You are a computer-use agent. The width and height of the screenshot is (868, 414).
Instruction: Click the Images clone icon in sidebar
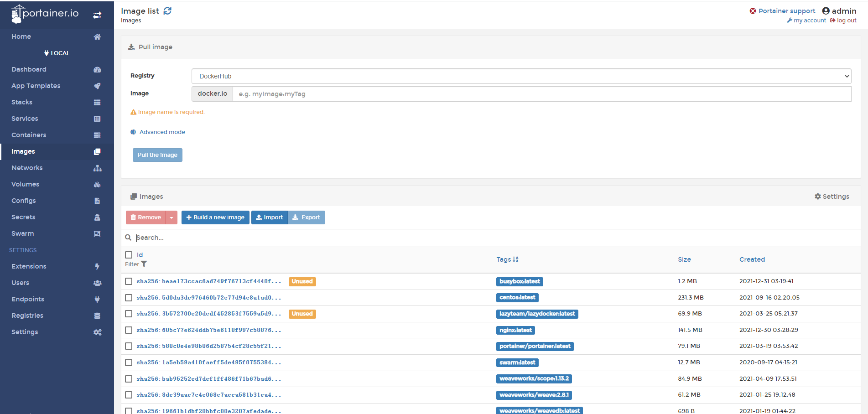(97, 152)
